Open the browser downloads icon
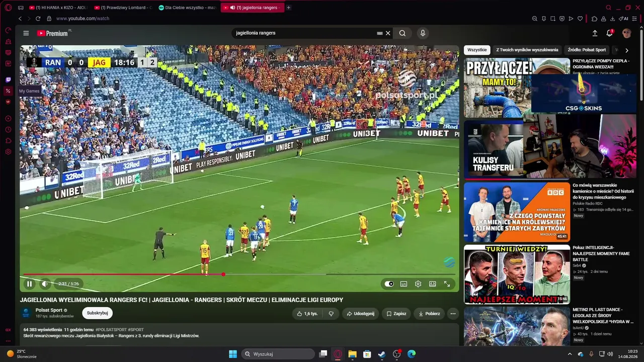Viewport: 644px width, 362px height. click(x=612, y=19)
